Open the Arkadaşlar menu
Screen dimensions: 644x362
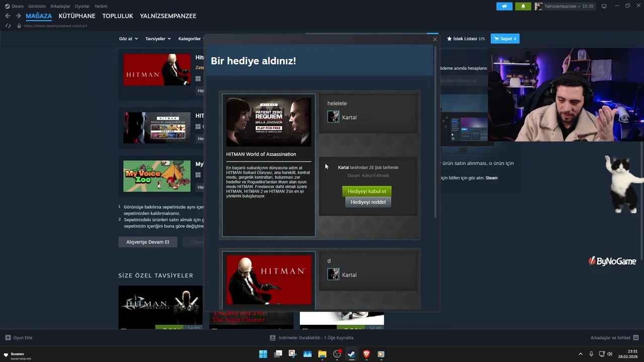pos(60,6)
